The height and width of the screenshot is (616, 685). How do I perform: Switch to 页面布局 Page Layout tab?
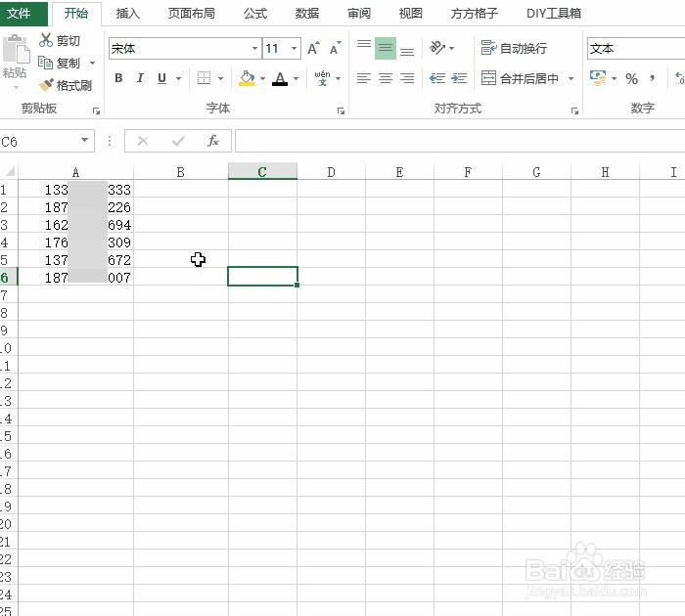tap(192, 14)
